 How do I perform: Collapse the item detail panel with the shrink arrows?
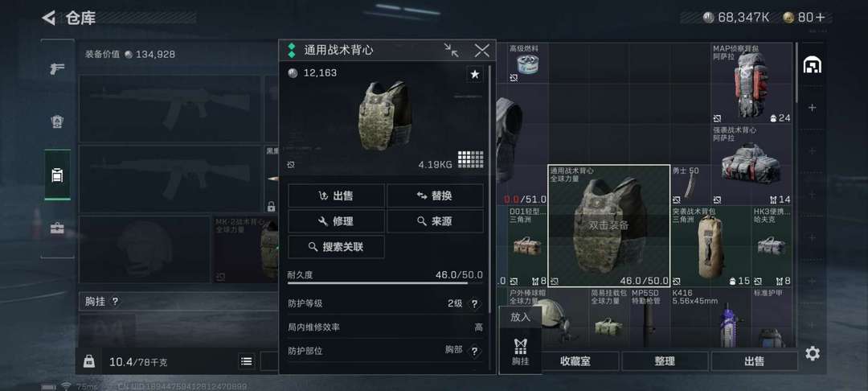[451, 51]
